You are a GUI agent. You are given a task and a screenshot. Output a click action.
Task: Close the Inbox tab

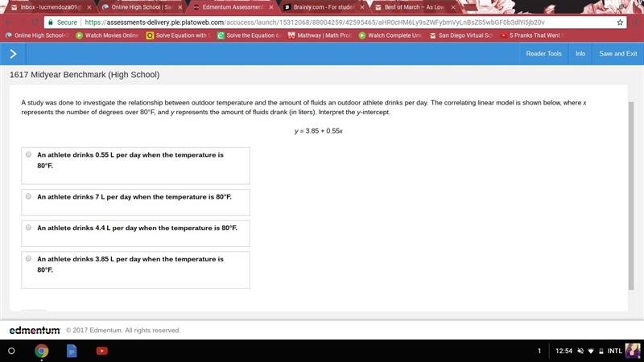point(89,7)
